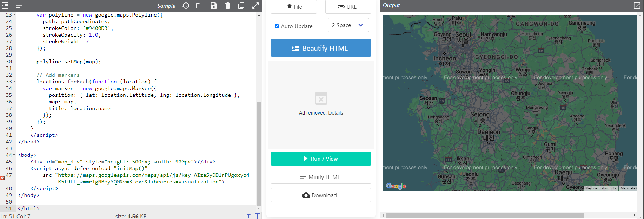Click the Minify HTML button
The image size is (644, 219).
(321, 177)
